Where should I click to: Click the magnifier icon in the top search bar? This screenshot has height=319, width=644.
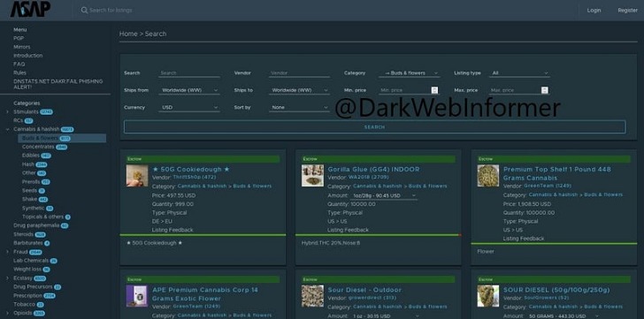click(x=84, y=11)
